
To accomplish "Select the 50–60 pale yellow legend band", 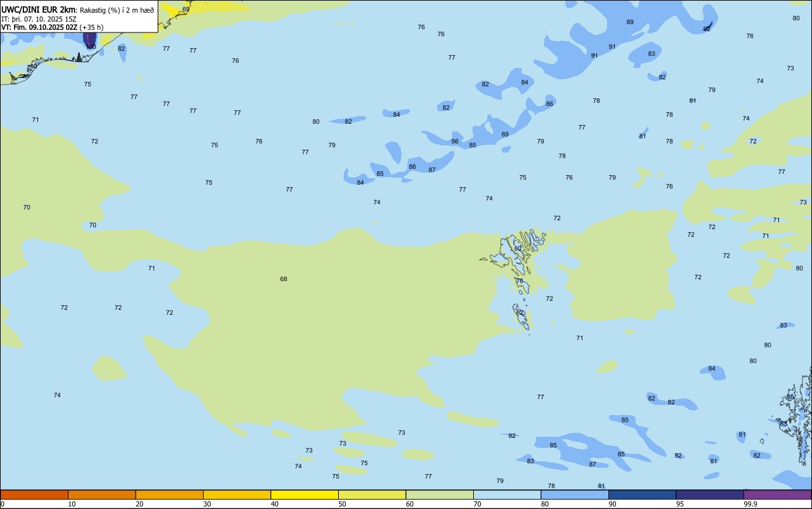I will (x=372, y=494).
